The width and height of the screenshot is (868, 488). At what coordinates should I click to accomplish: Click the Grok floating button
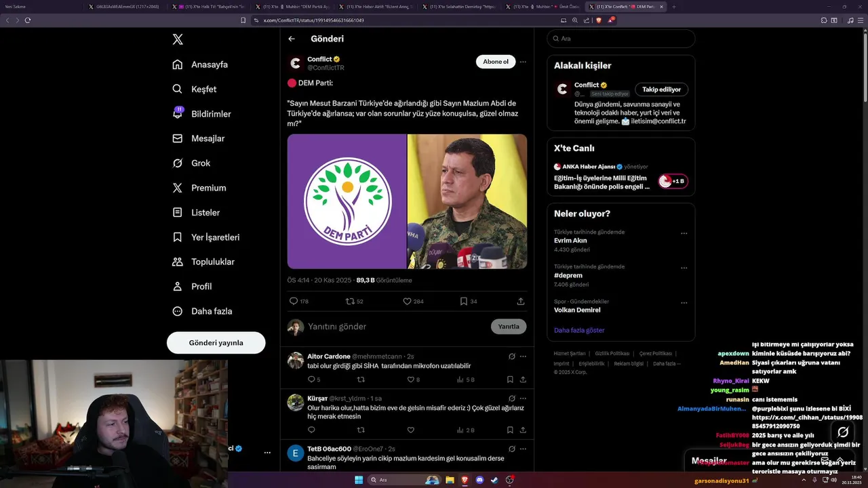843,432
